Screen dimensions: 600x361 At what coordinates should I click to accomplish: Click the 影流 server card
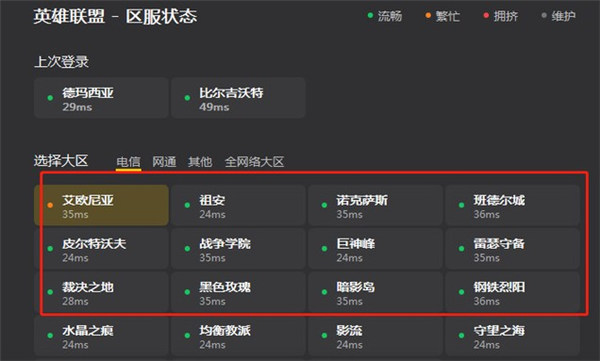375,336
